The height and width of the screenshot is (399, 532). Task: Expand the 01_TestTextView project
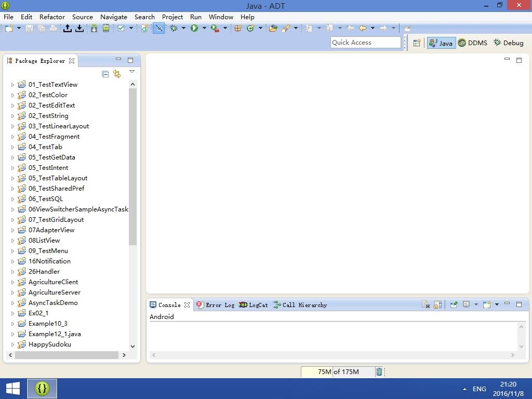(x=12, y=85)
